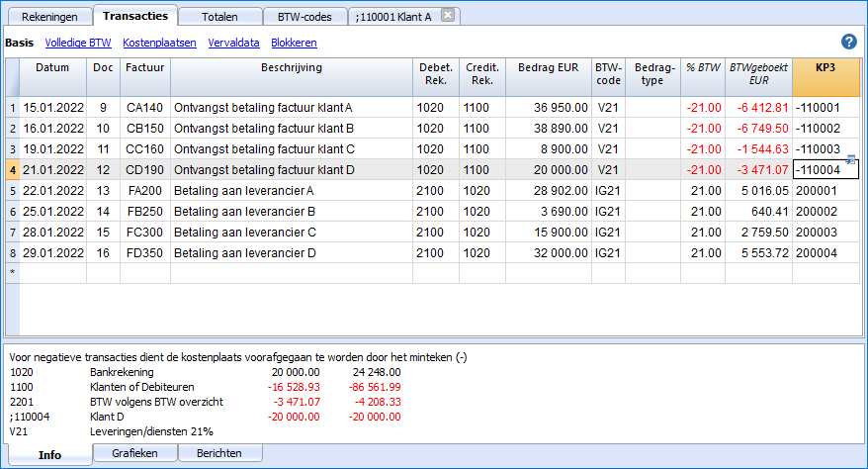868x469 pixels.
Task: Select cell 'Ontvangst betaling factuur klant B'
Action: (292, 129)
